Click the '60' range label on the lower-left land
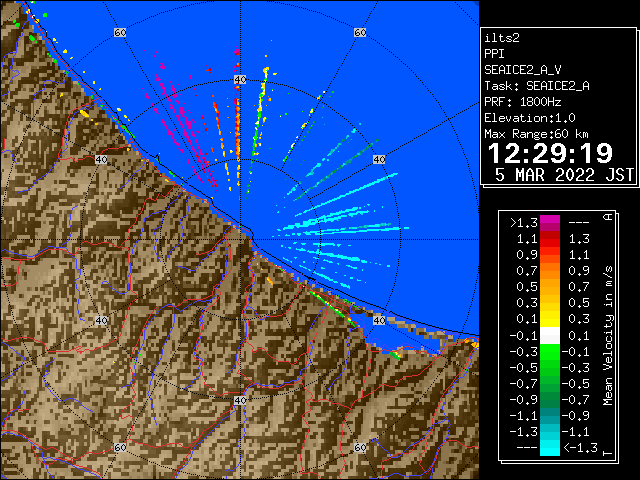Viewport: 640px width, 480px height. coord(120,447)
